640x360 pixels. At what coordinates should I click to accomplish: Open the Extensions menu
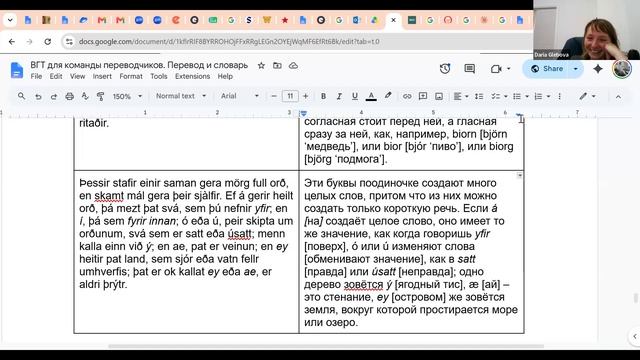tap(192, 76)
